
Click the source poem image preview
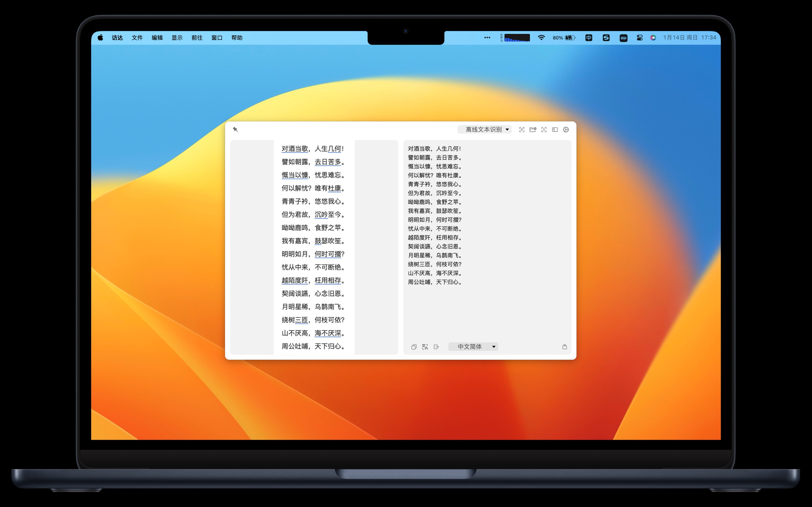pyautogui.click(x=314, y=247)
